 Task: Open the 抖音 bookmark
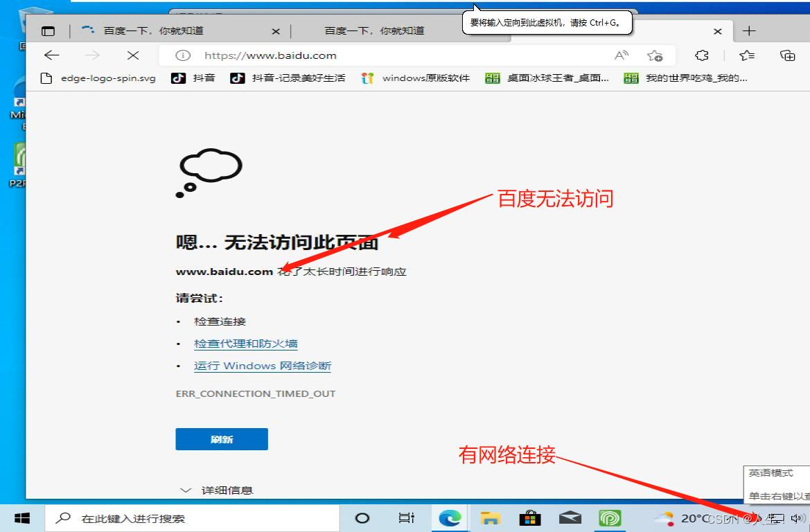point(193,78)
